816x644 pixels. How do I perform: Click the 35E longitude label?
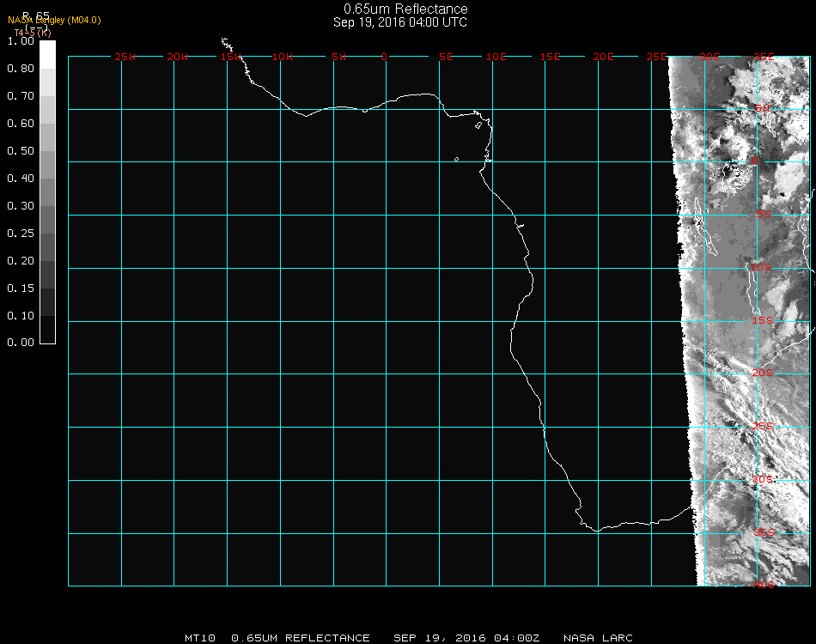pos(764,57)
